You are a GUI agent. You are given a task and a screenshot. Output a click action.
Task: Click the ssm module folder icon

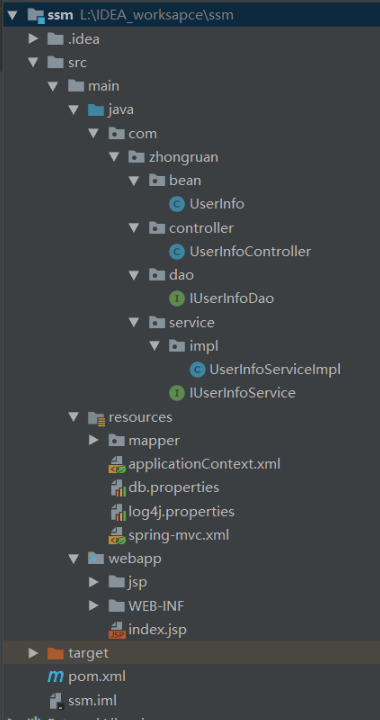tap(36, 16)
